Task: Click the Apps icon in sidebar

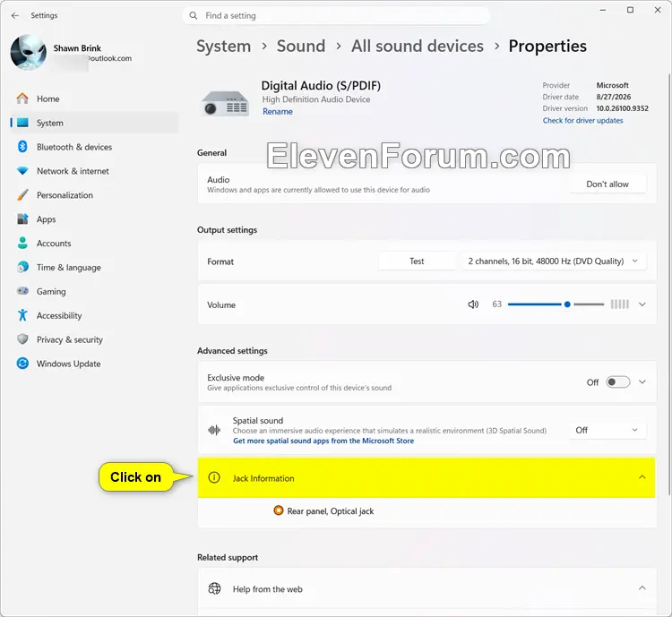Action: 22,219
